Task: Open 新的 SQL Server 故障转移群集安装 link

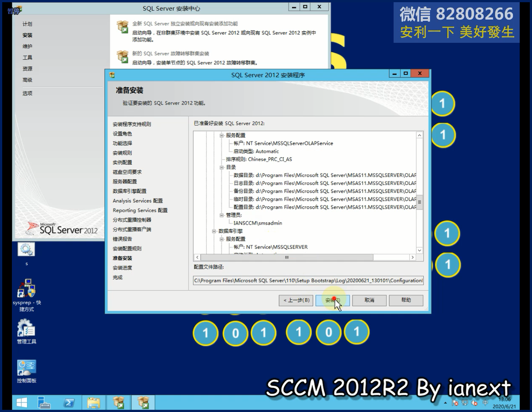Action: coord(171,54)
